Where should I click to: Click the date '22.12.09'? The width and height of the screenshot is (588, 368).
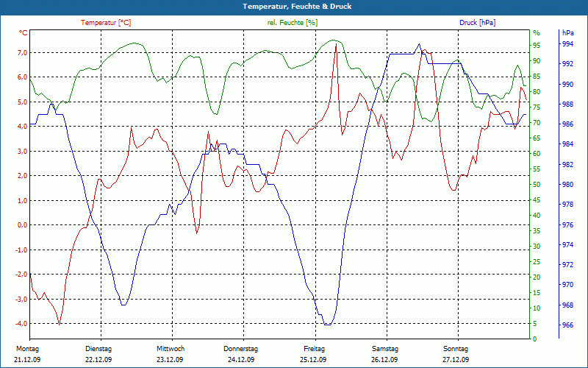98,360
